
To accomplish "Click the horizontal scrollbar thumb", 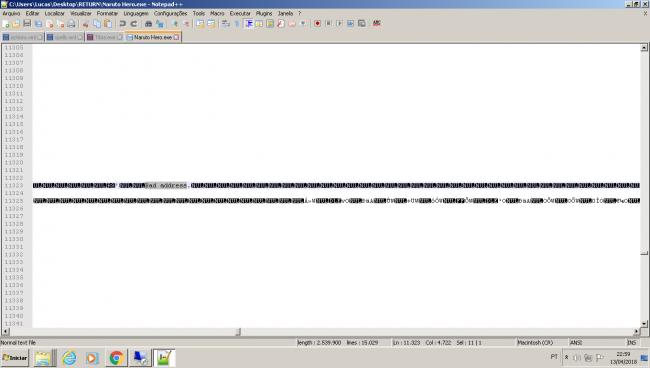I will point(238,332).
